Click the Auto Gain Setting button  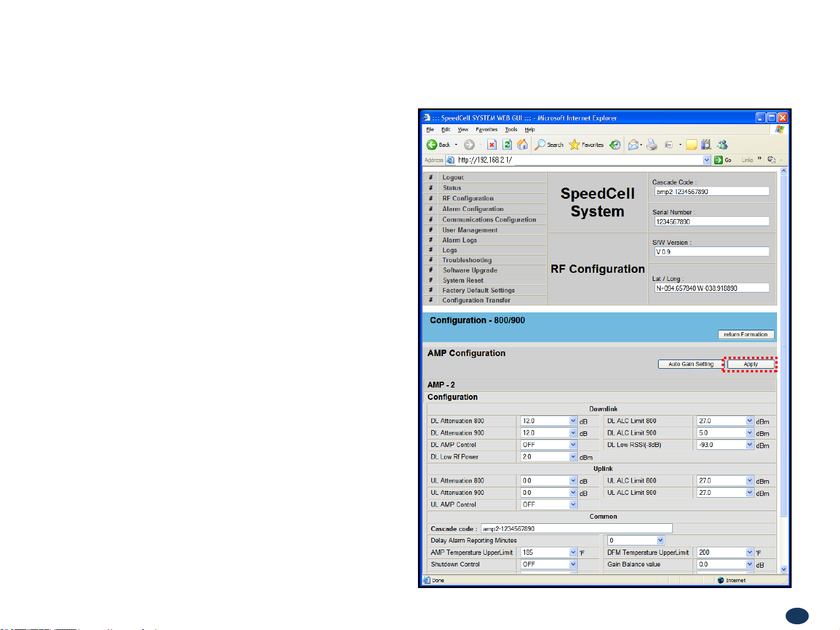coord(691,364)
